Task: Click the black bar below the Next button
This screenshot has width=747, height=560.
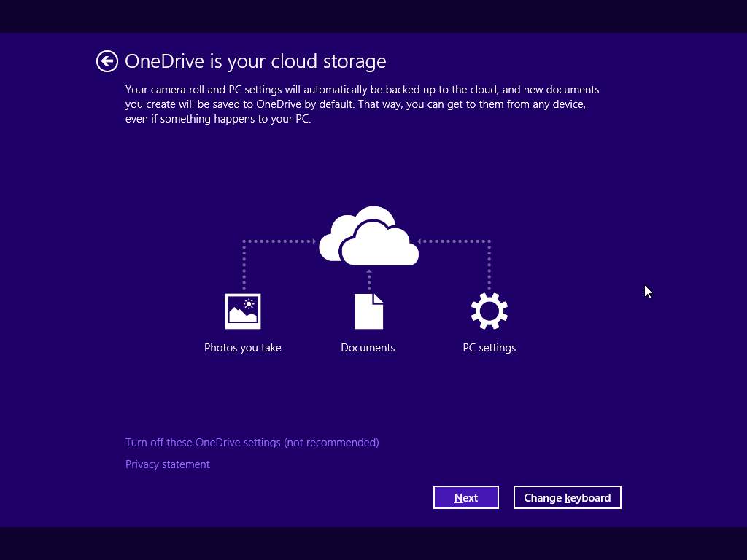Action: pos(465,543)
